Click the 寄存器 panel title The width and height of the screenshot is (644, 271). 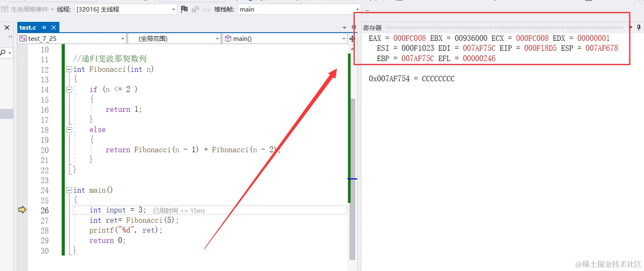tap(372, 28)
